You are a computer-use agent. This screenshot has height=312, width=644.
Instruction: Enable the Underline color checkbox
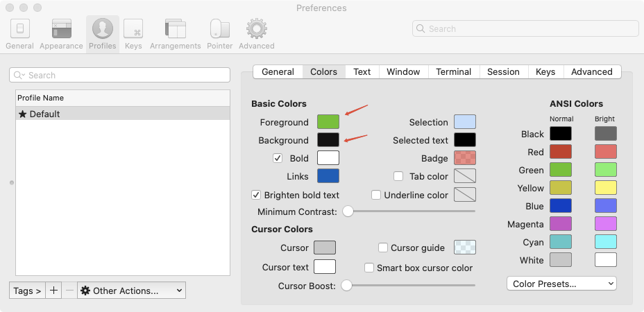(376, 195)
